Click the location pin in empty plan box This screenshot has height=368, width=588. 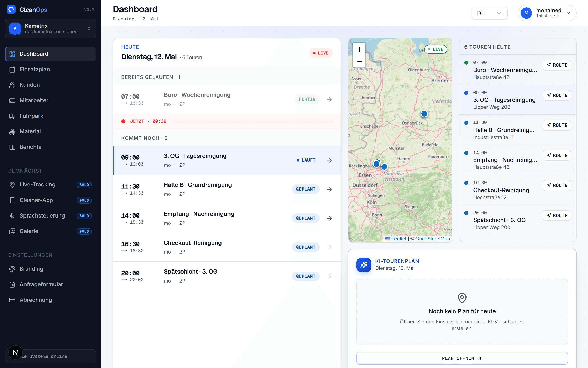tap(462, 298)
